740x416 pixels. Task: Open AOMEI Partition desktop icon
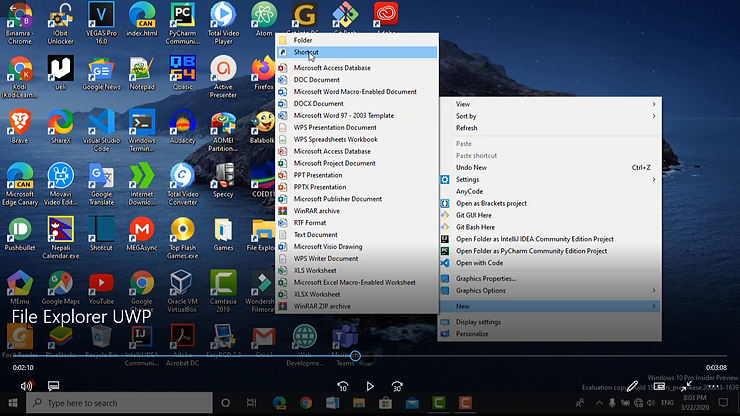pyautogui.click(x=223, y=132)
